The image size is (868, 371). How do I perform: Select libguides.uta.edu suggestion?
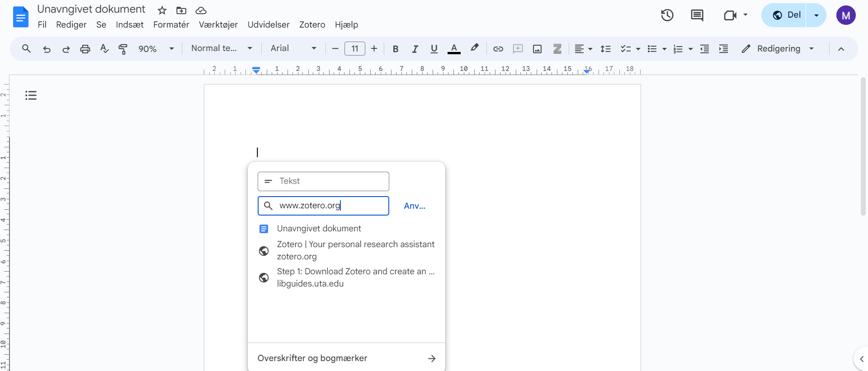pos(346,277)
